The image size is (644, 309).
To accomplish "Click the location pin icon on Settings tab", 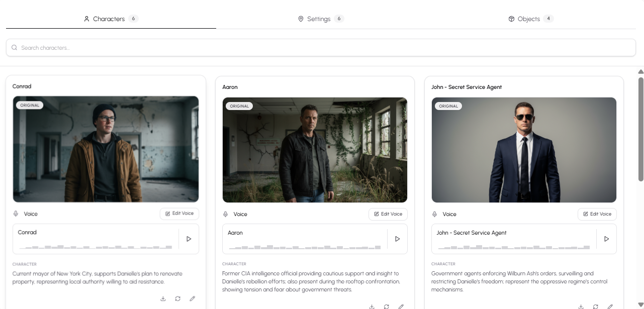I will click(x=301, y=19).
